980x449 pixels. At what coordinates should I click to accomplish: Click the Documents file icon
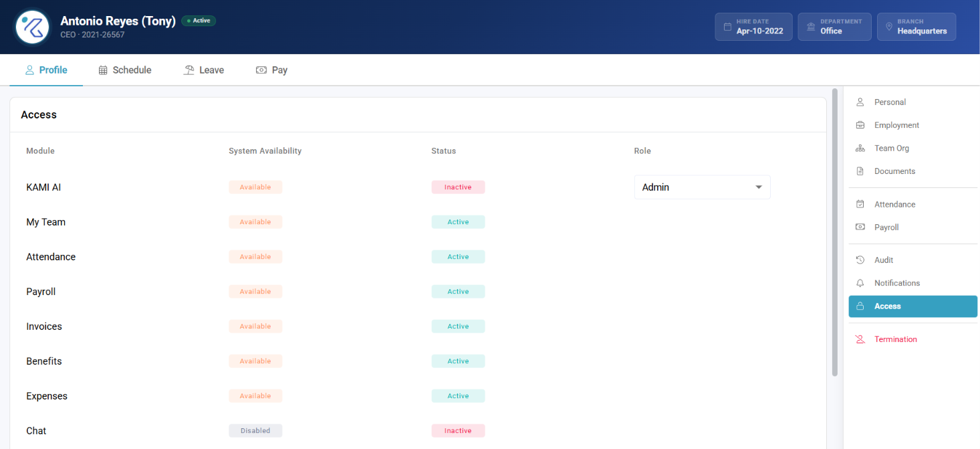860,171
